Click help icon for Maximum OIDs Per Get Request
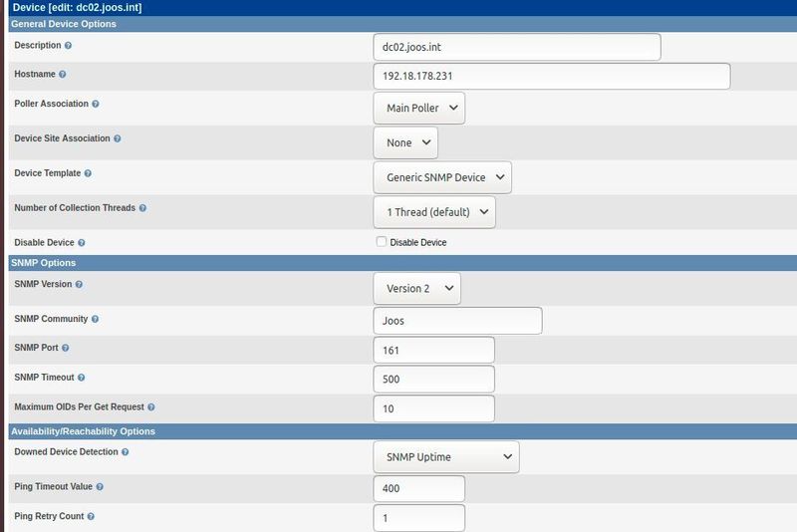 151,407
